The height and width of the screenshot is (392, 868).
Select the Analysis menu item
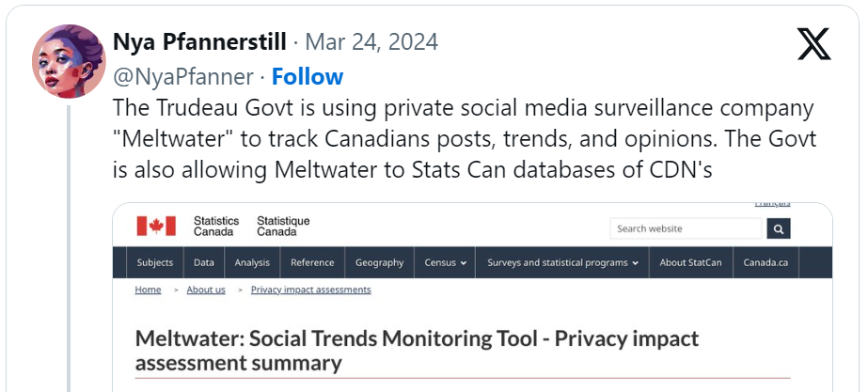coord(252,262)
